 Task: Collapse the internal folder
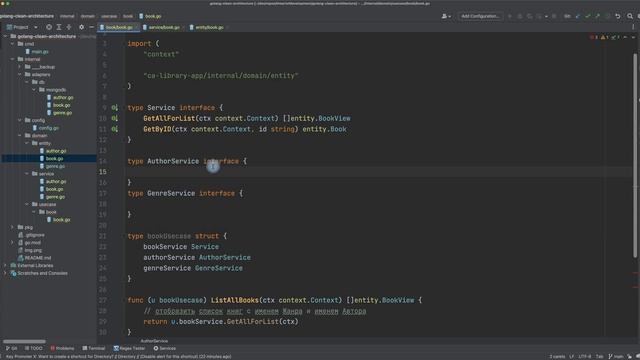(x=13, y=59)
